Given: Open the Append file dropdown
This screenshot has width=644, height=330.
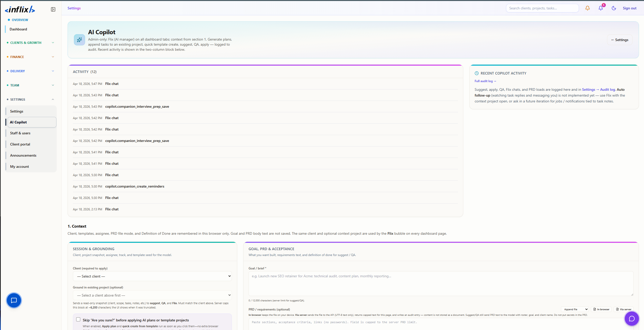Looking at the screenshot, I should pos(575,309).
